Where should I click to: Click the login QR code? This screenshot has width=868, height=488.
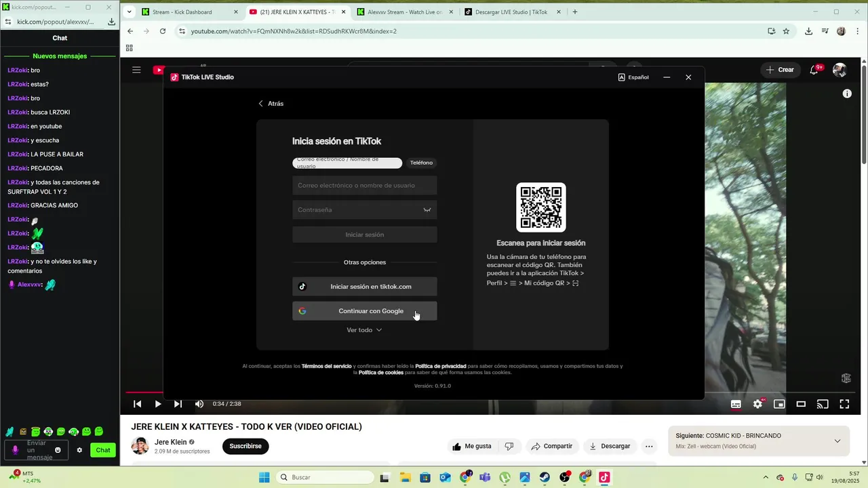pyautogui.click(x=541, y=207)
